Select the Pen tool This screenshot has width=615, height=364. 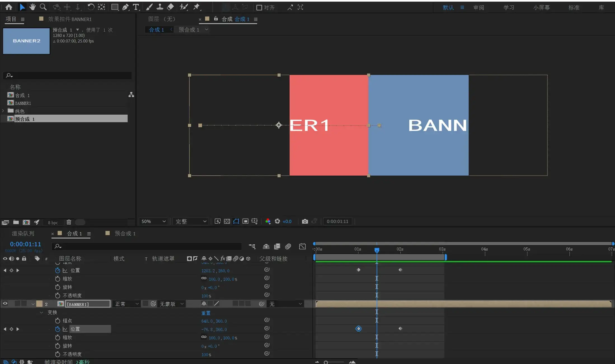click(x=125, y=7)
